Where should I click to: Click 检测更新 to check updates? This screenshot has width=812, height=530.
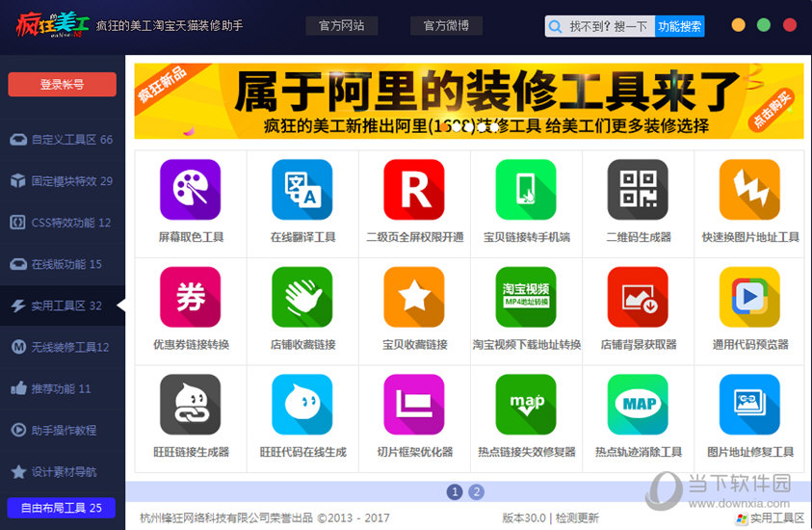pyautogui.click(x=577, y=518)
